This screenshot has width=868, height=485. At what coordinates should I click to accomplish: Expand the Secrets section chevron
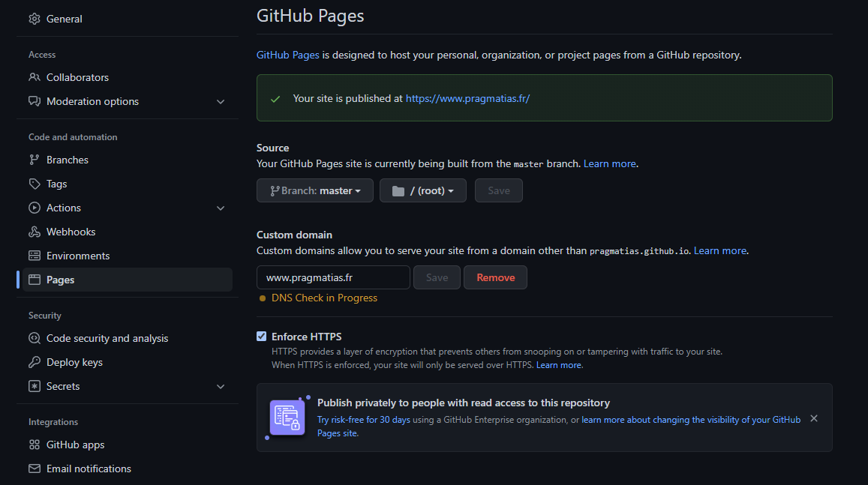[x=221, y=387]
